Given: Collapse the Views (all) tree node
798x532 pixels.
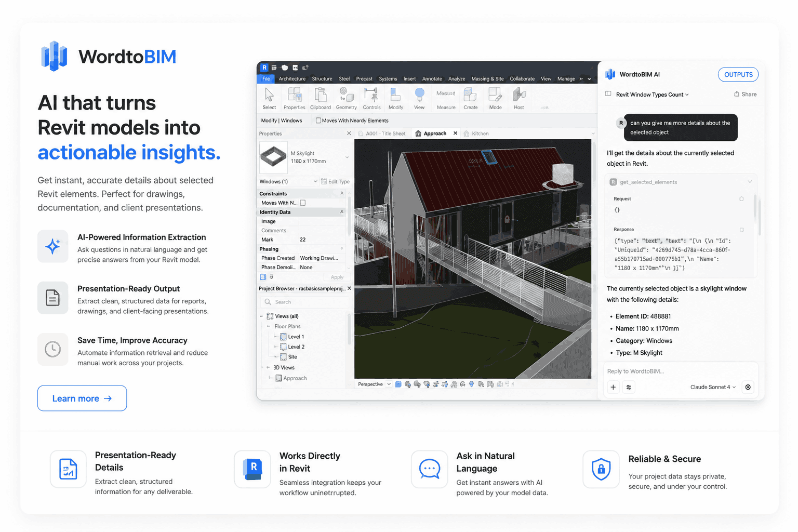Looking at the screenshot, I should coord(261,316).
